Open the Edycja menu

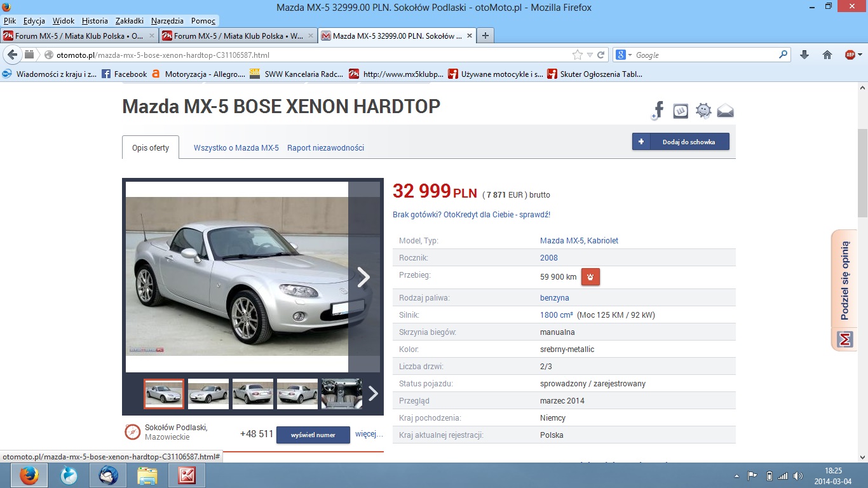tap(34, 21)
